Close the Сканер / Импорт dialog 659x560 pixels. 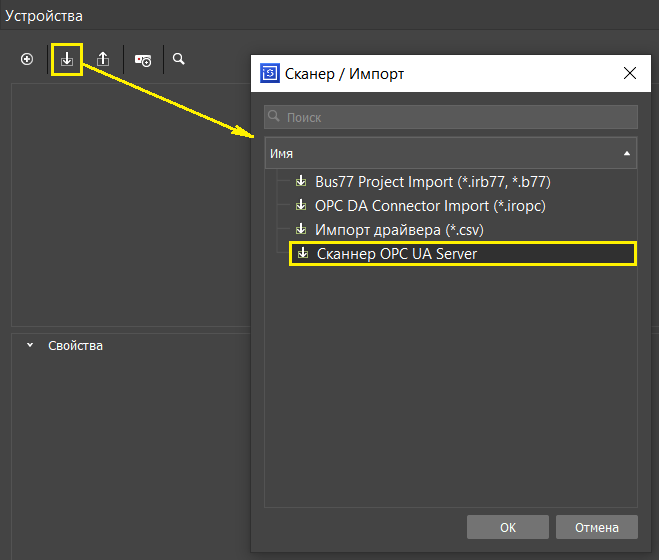pyautogui.click(x=629, y=74)
